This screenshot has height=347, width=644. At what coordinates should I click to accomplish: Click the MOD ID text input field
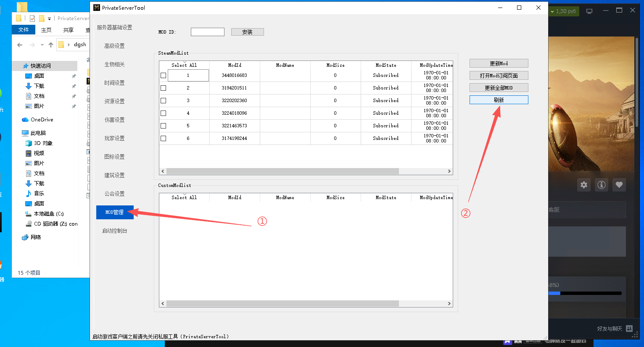tap(208, 32)
